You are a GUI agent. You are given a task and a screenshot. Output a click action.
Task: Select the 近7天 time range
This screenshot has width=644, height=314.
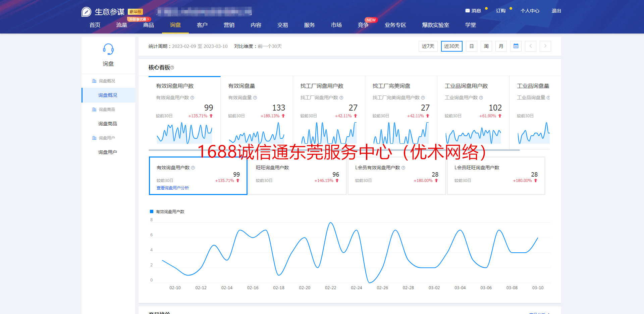click(428, 46)
